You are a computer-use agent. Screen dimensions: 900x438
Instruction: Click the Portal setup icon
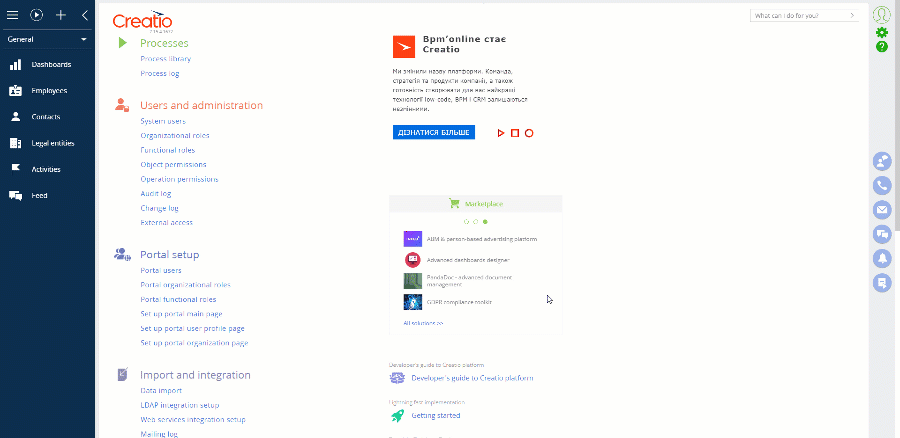122,254
